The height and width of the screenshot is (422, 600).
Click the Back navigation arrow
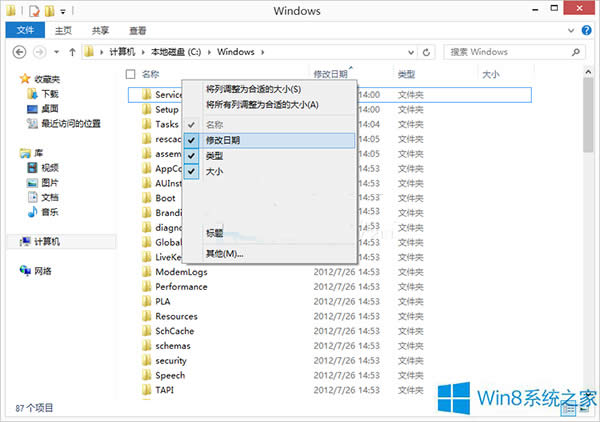point(20,51)
